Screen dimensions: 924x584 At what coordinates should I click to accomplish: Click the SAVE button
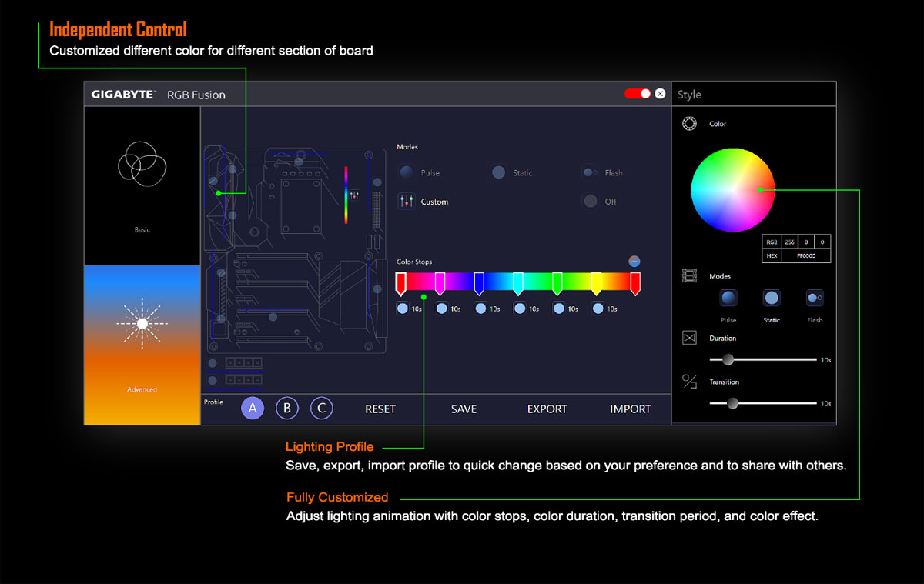[464, 409]
